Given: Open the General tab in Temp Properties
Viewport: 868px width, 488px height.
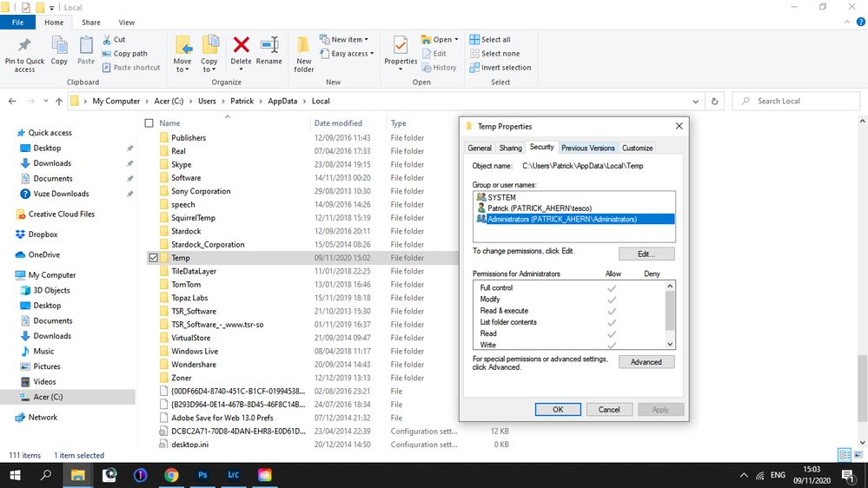Looking at the screenshot, I should pos(480,148).
